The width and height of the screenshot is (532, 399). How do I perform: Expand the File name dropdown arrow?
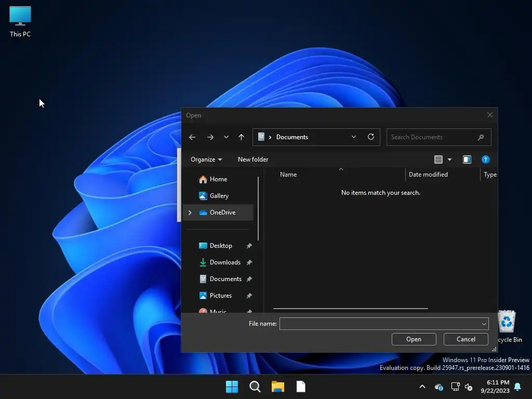[484, 324]
